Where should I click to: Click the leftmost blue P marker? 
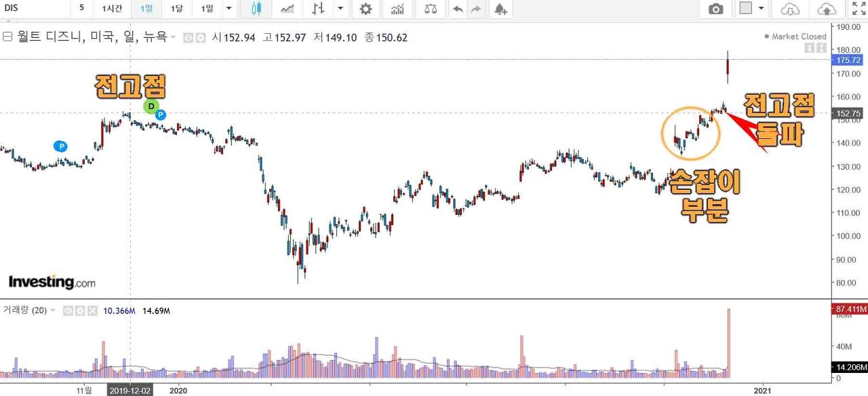pyautogui.click(x=61, y=146)
